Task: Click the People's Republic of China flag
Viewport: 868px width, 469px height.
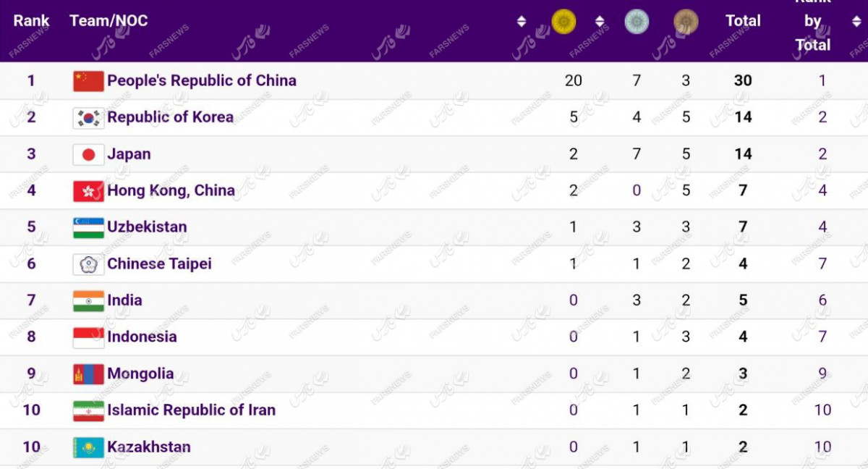Action: [88, 80]
